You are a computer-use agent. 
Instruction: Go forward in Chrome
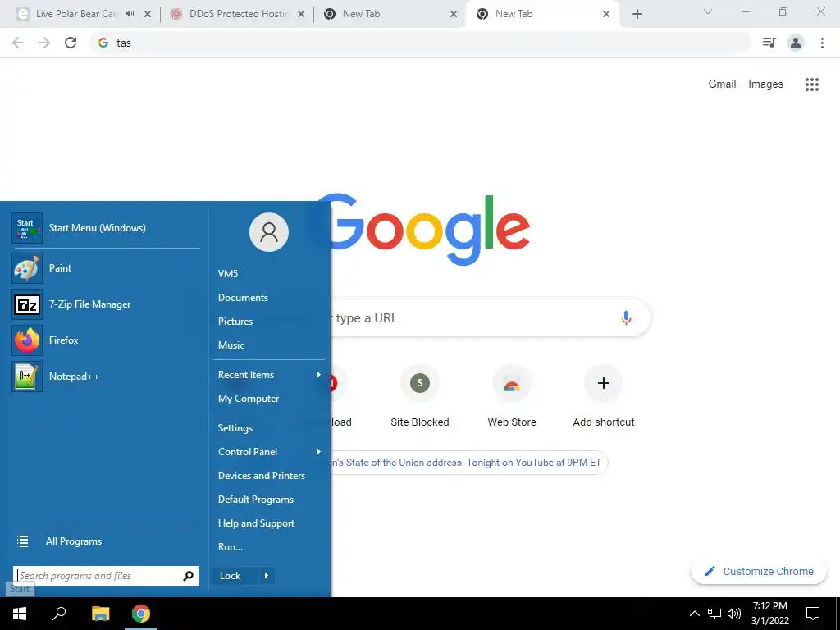pyautogui.click(x=44, y=43)
